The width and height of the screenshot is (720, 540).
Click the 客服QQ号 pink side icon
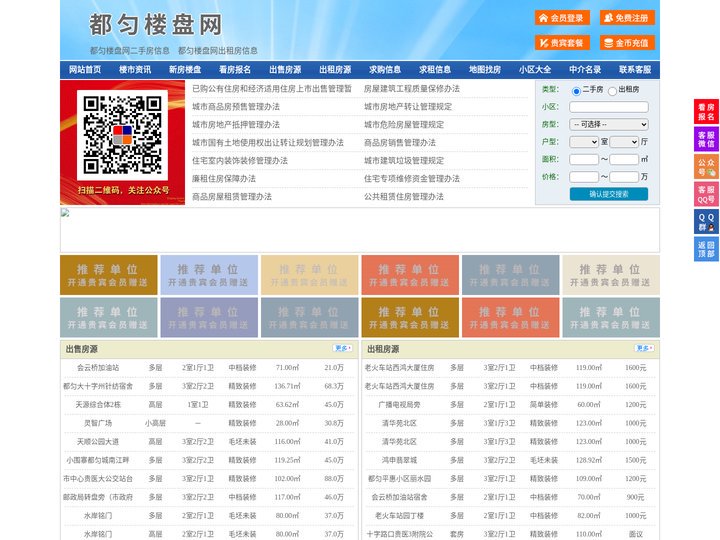point(706,194)
